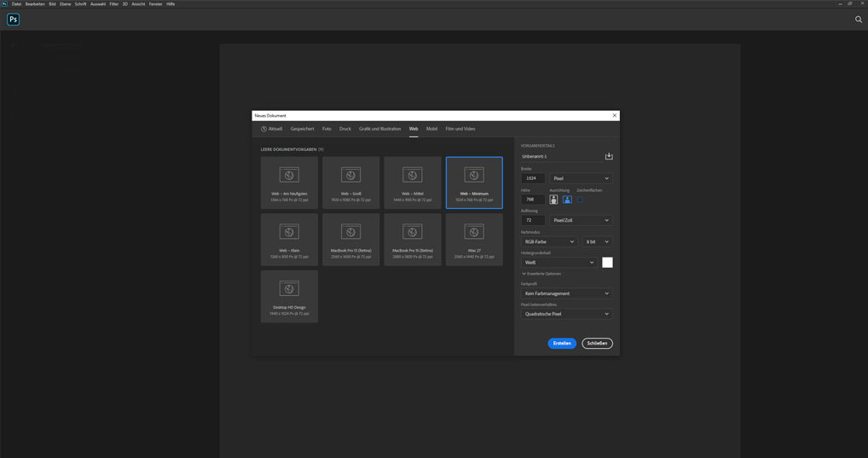Open the Fenster menu
This screenshot has width=868, height=458.
pyautogui.click(x=155, y=4)
